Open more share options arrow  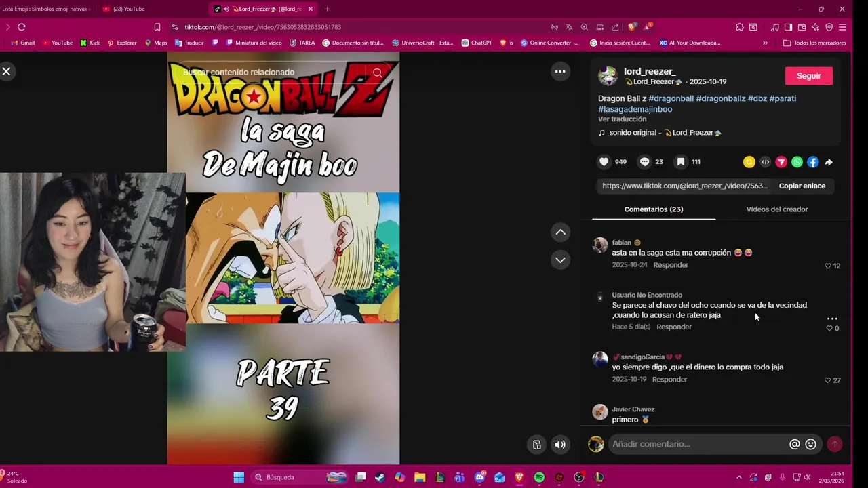829,162
